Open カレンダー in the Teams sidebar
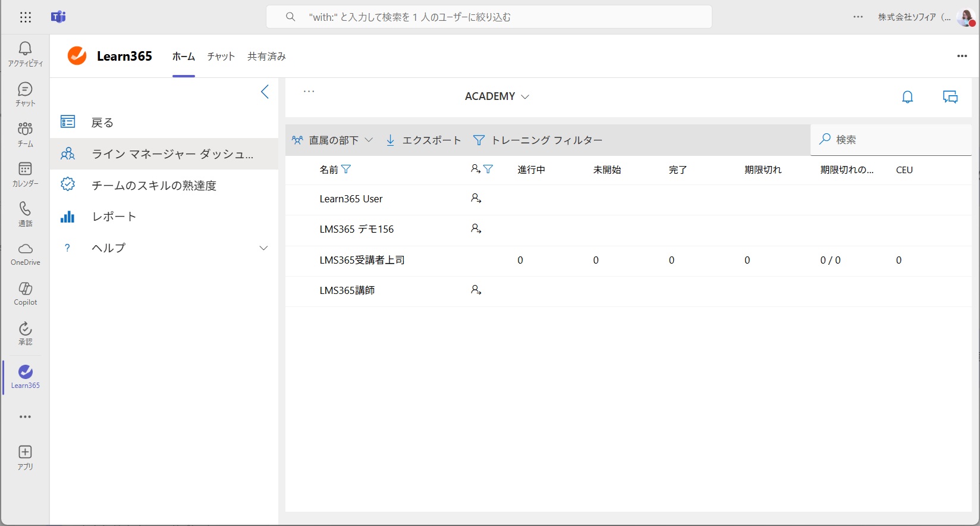The height and width of the screenshot is (526, 980). 25,174
